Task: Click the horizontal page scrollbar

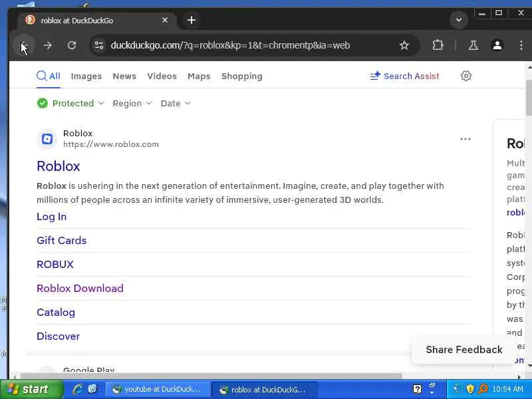Action: (x=211, y=376)
